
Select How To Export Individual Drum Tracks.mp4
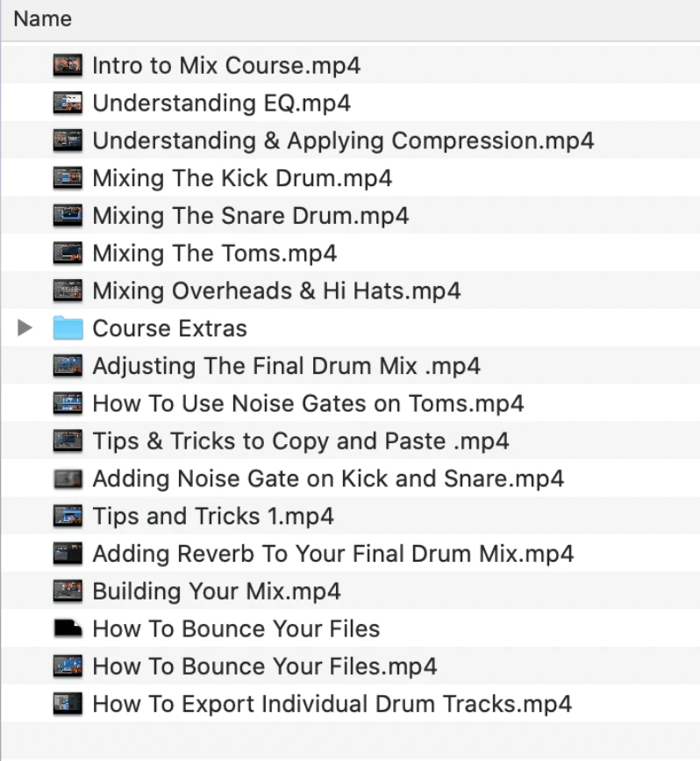point(332,704)
